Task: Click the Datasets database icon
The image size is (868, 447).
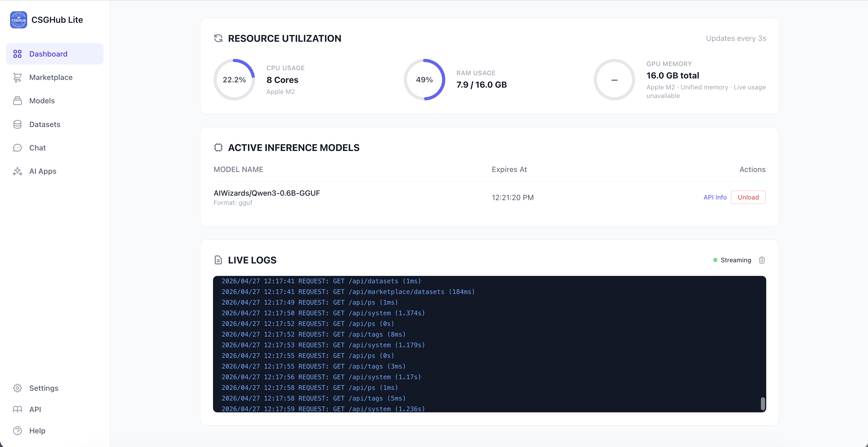Action: tap(17, 124)
